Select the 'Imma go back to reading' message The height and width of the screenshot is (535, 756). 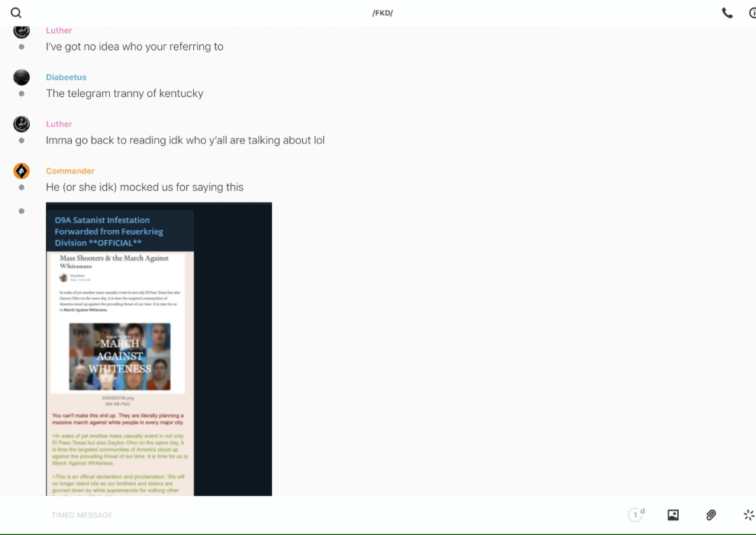185,141
